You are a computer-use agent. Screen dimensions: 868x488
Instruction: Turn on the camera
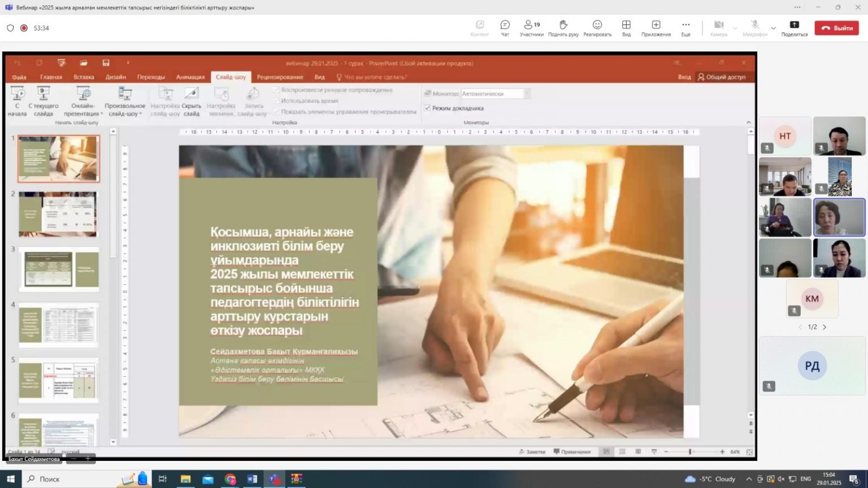tap(718, 28)
